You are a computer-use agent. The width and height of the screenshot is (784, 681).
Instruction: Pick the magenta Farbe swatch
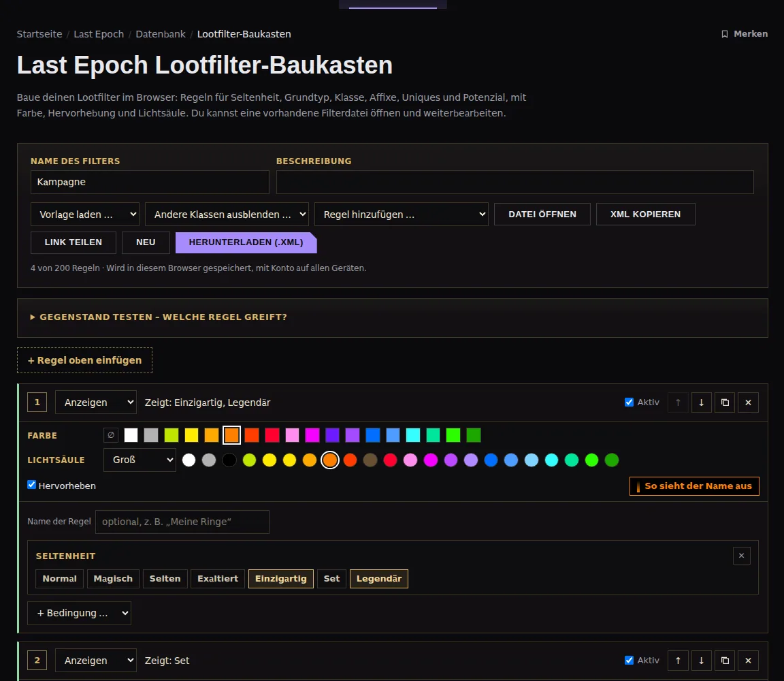coord(312,435)
